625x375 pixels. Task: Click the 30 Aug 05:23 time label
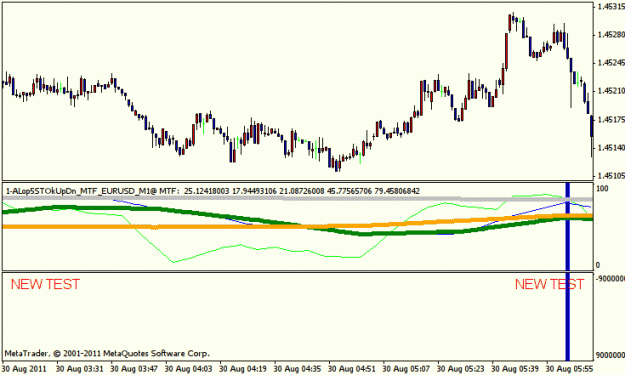pyautogui.click(x=460, y=369)
